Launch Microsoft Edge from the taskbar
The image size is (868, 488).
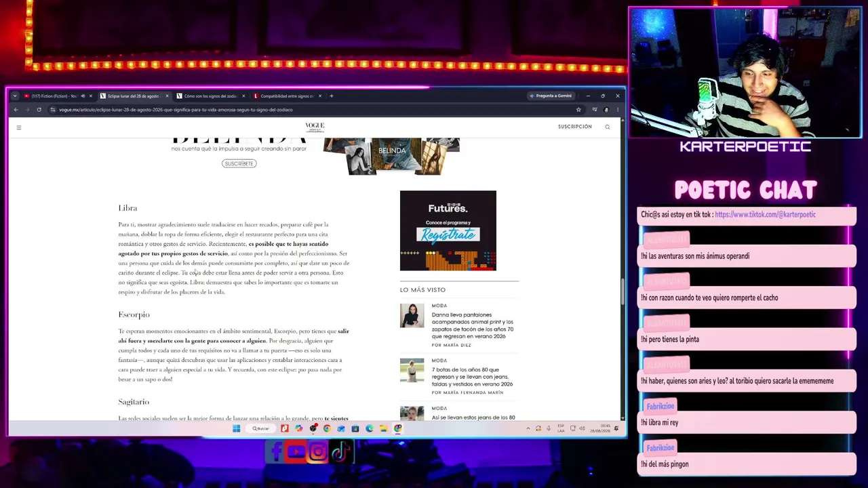370,428
